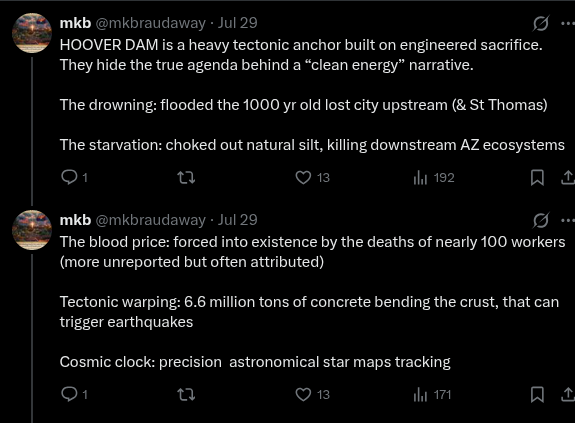Share the second tweet via share icon
The height and width of the screenshot is (423, 575).
point(568,395)
